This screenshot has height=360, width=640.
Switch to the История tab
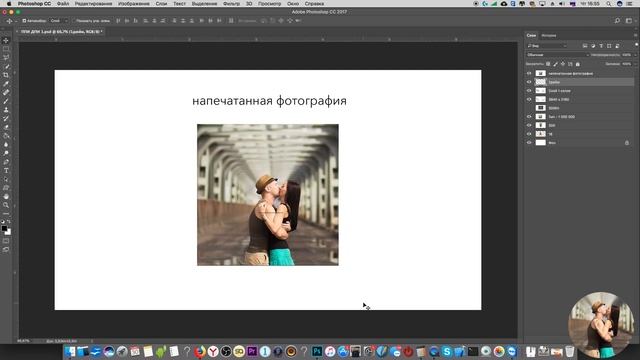(x=549, y=36)
